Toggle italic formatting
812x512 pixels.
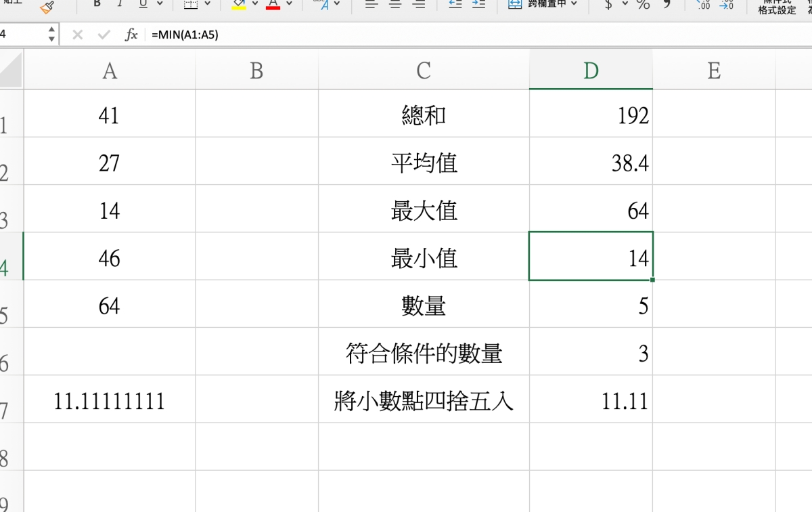pyautogui.click(x=120, y=4)
